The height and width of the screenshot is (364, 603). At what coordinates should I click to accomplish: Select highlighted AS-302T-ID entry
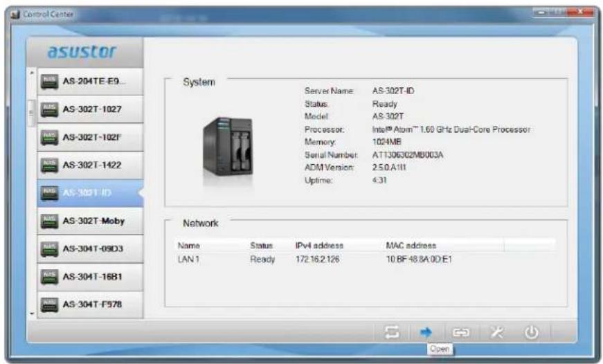[91, 193]
